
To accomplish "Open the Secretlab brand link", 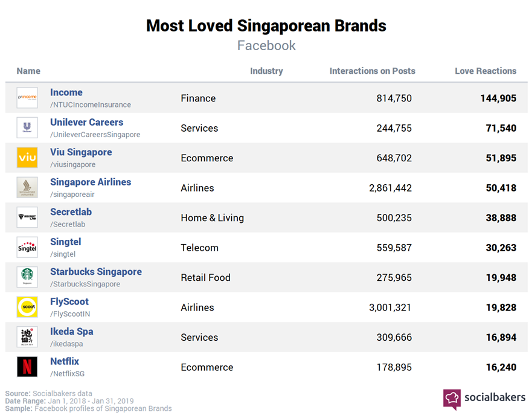I will click(71, 212).
